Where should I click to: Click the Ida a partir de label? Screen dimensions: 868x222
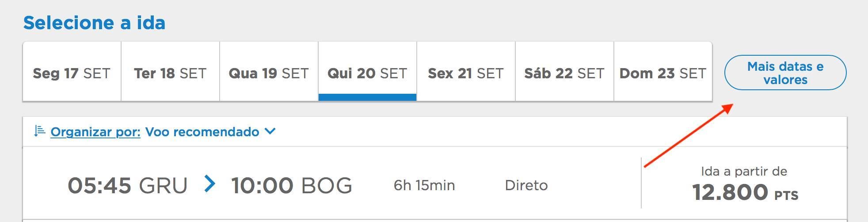[744, 171]
